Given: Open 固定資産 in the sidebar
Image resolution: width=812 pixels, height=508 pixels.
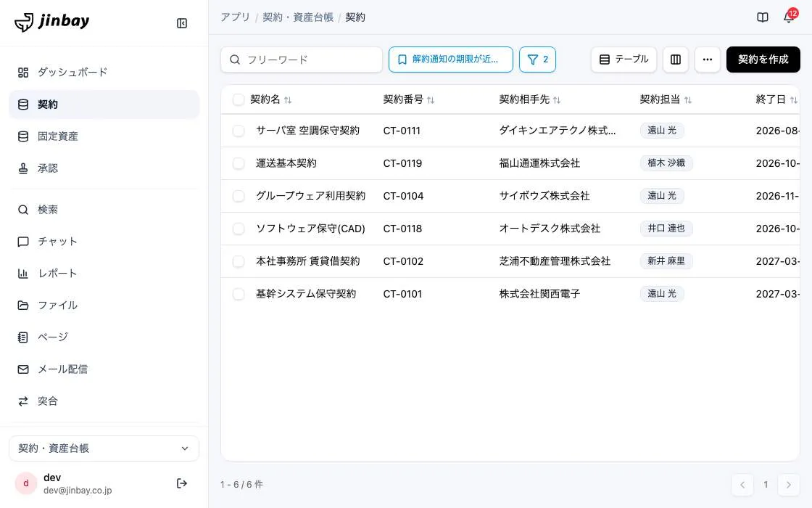Looking at the screenshot, I should tap(104, 136).
